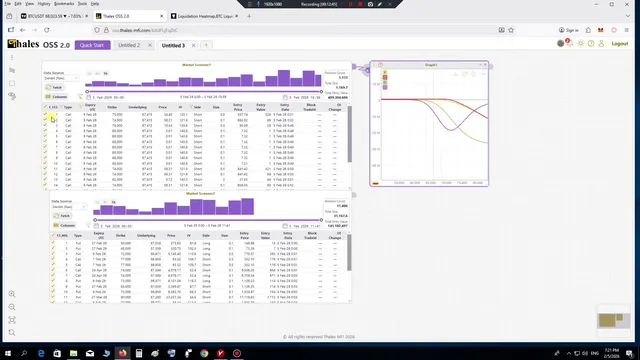
Task: Open the notifications bell in the header
Action: 570,44
